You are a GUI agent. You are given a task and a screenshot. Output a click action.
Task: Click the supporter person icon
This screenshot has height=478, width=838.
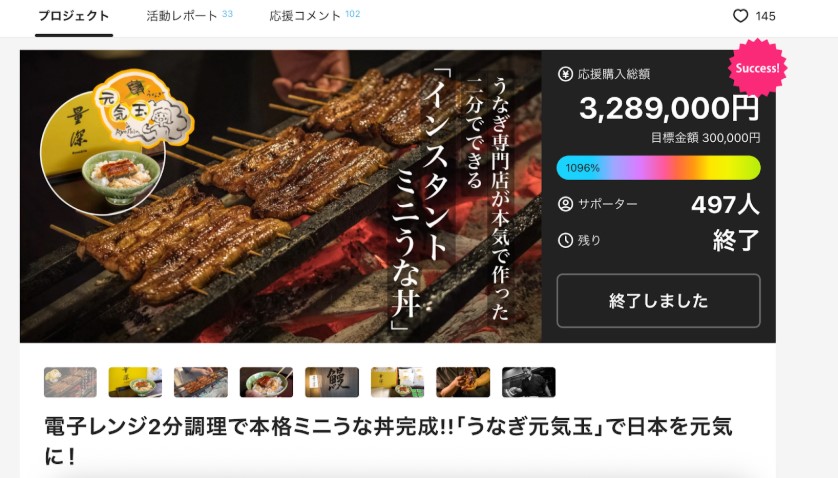click(x=565, y=204)
